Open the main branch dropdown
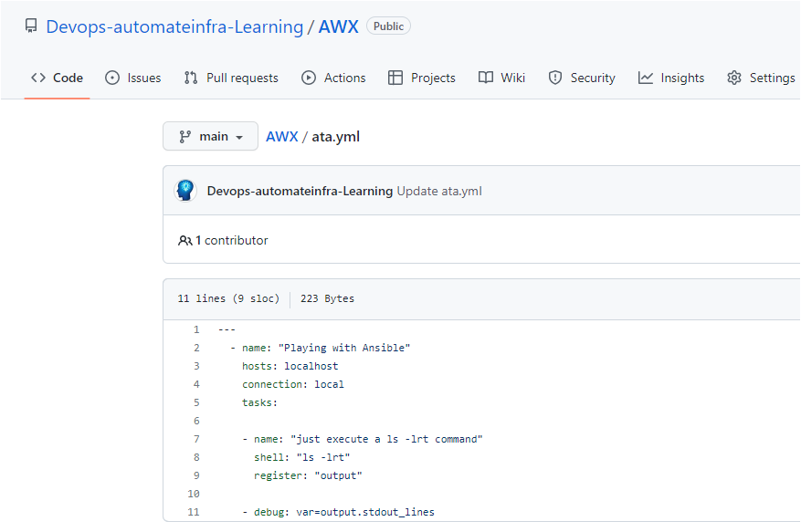The height and width of the screenshot is (532, 801). point(210,136)
